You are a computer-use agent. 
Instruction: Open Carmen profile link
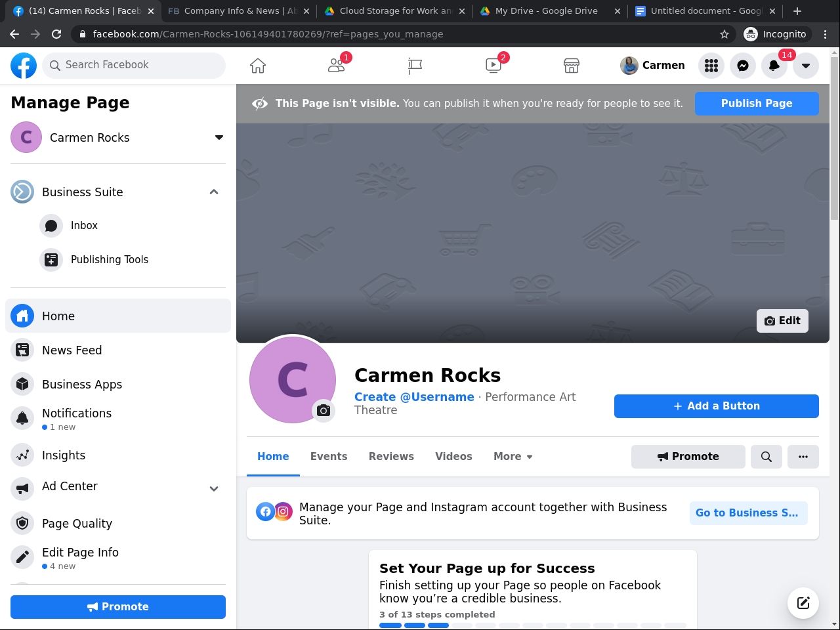(x=653, y=66)
